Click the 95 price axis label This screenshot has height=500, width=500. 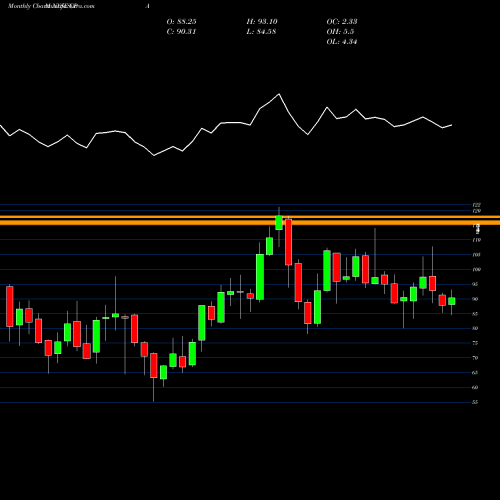(x=475, y=284)
